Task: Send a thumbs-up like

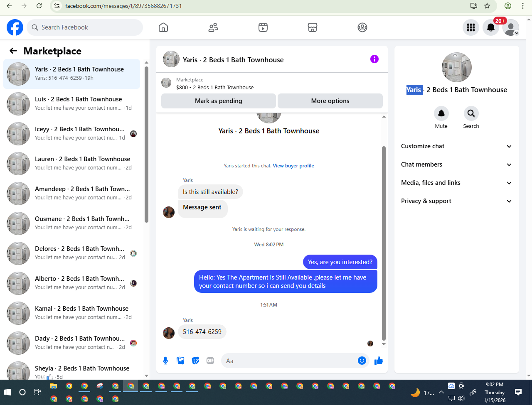Action: coord(378,361)
